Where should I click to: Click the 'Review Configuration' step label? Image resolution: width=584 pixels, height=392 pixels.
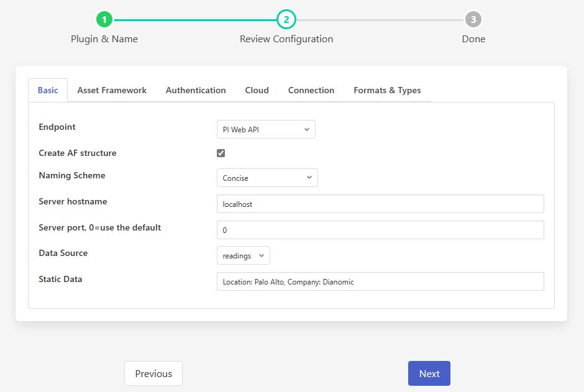click(286, 39)
